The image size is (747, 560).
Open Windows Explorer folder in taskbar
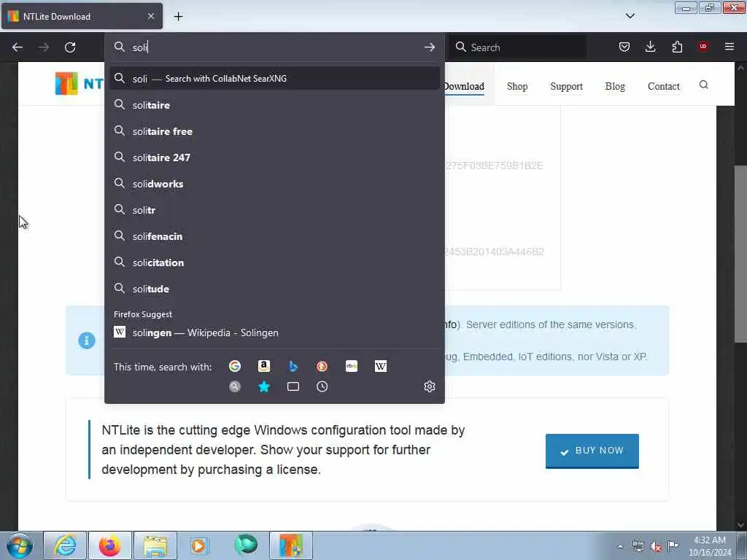155,545
